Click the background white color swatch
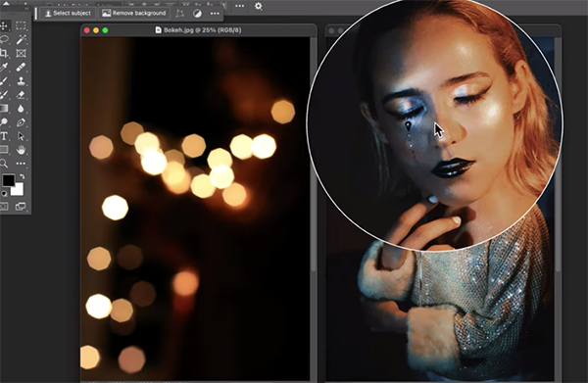Viewport: 588px width, 383px height. tap(18, 190)
